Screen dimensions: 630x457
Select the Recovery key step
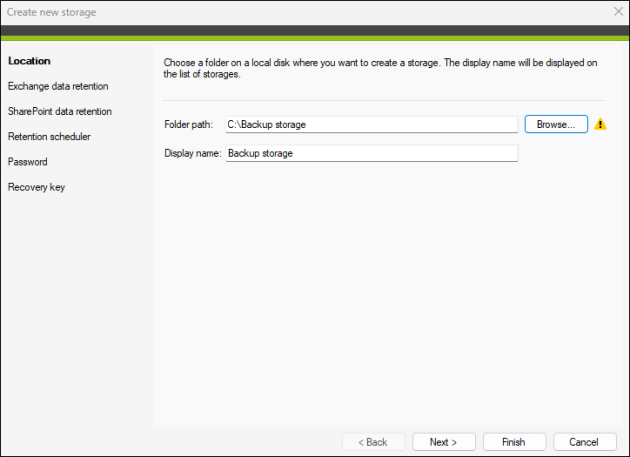[x=36, y=187]
